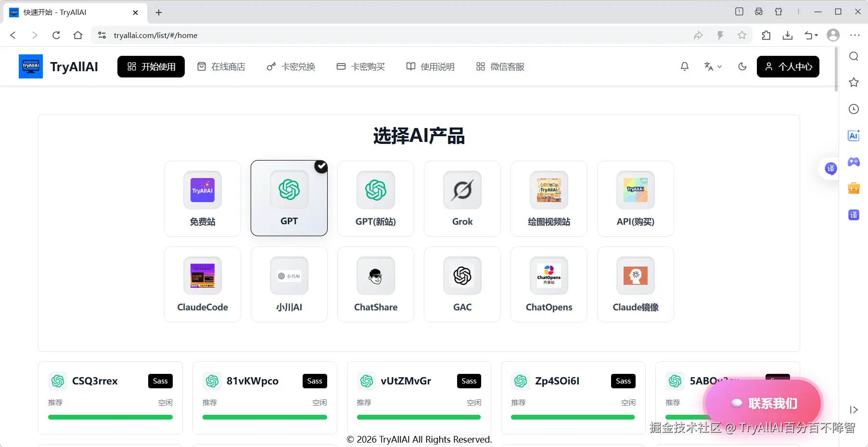868x447 pixels.
Task: Open the browser downloads panel
Action: pyautogui.click(x=788, y=35)
